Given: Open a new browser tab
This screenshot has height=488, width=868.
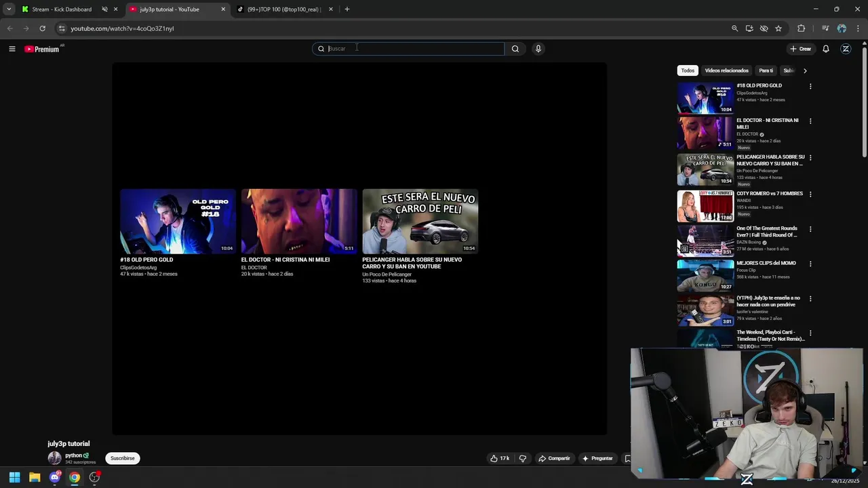Looking at the screenshot, I should 347,9.
